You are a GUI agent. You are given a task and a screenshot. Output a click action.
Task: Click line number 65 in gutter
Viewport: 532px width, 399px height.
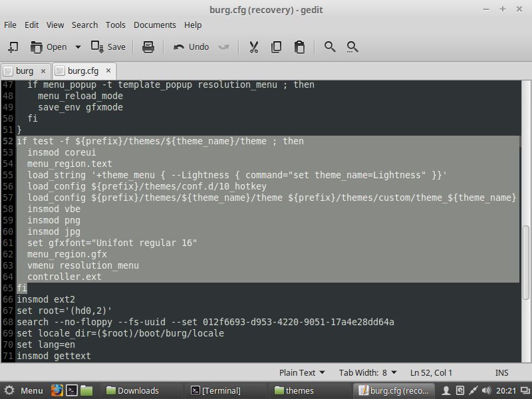coord(8,288)
